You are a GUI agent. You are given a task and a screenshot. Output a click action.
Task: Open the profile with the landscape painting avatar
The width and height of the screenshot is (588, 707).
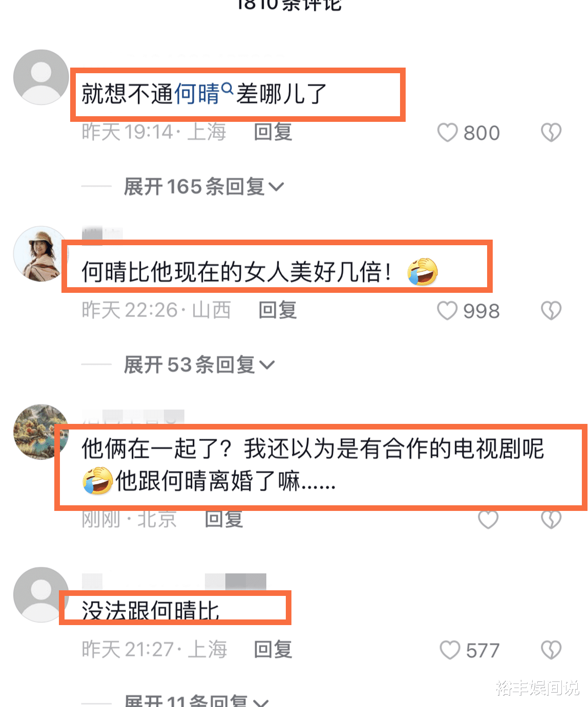41,432
